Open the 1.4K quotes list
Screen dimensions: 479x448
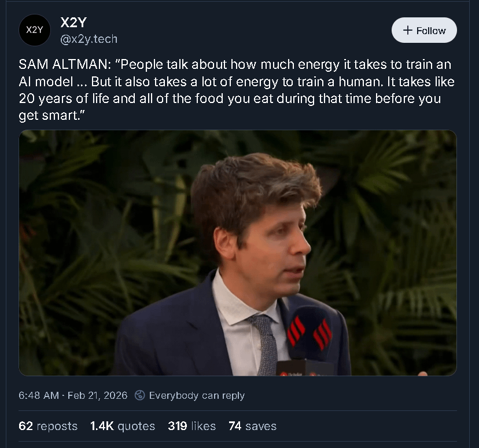click(x=123, y=426)
